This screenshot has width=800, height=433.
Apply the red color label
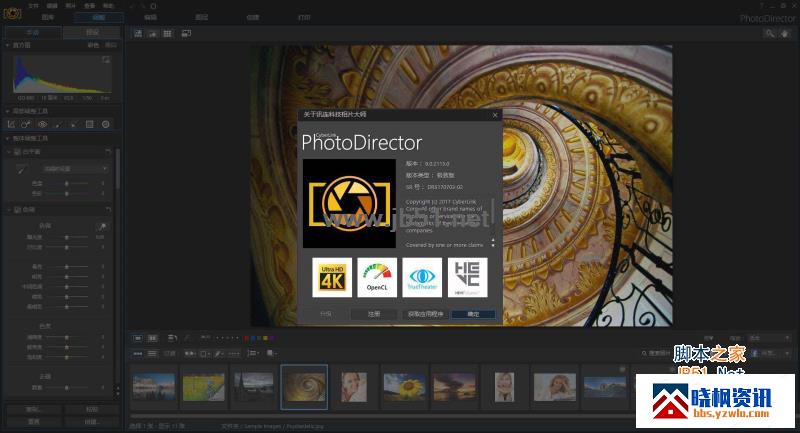click(246, 338)
